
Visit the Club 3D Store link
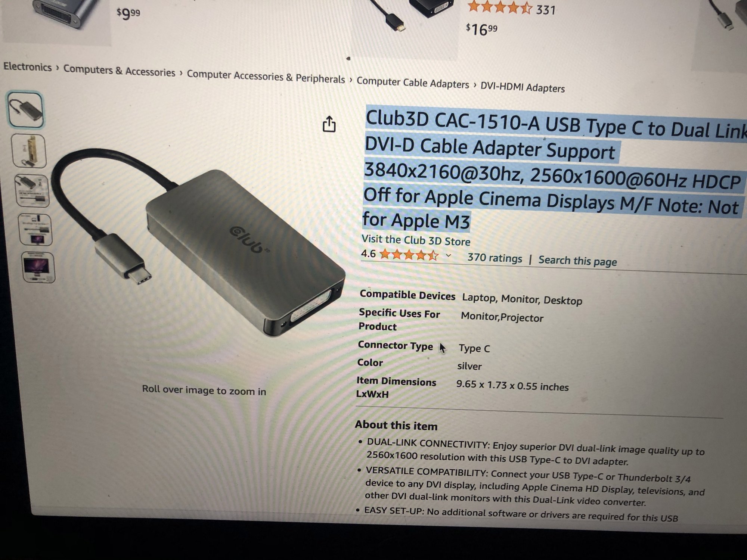pyautogui.click(x=416, y=240)
